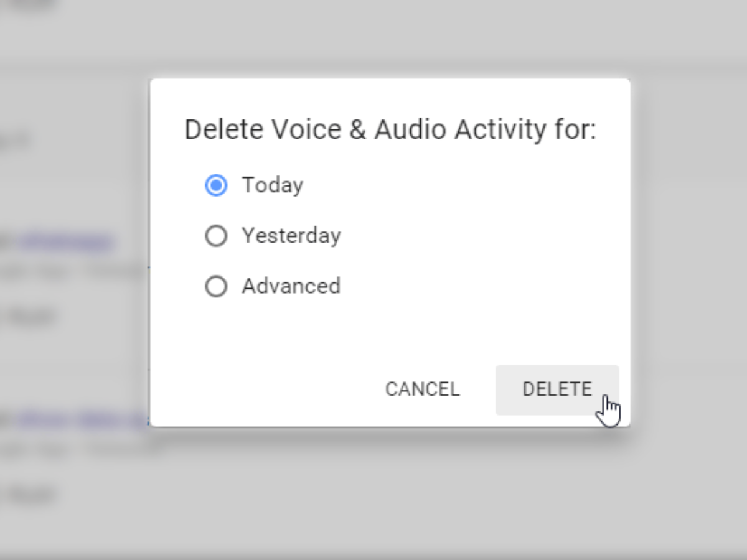This screenshot has width=747, height=560.
Task: Click the Delete Voice & Audio Activity title
Action: 390,131
